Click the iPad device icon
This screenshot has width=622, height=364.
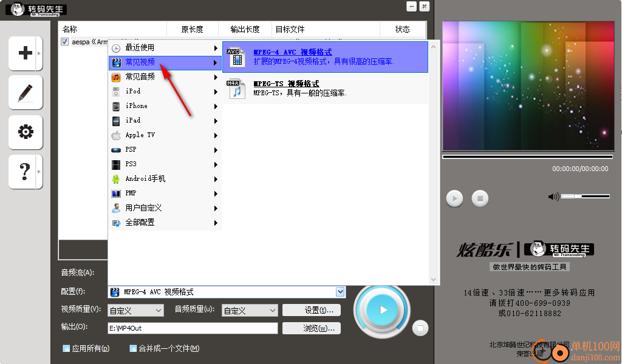(x=116, y=121)
